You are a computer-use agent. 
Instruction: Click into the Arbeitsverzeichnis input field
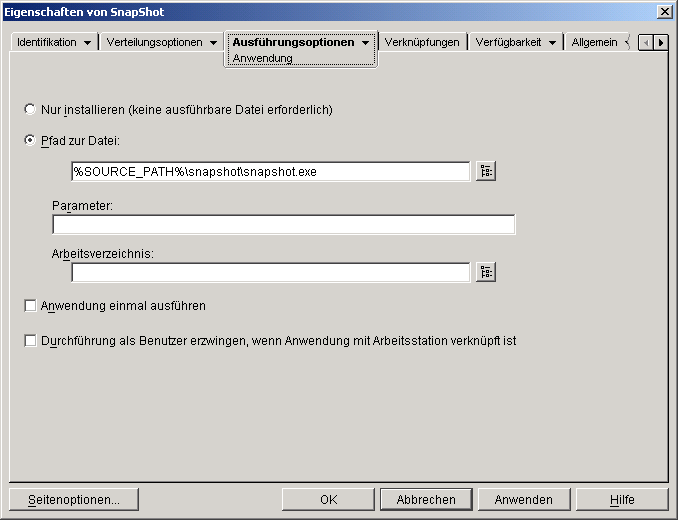271,272
